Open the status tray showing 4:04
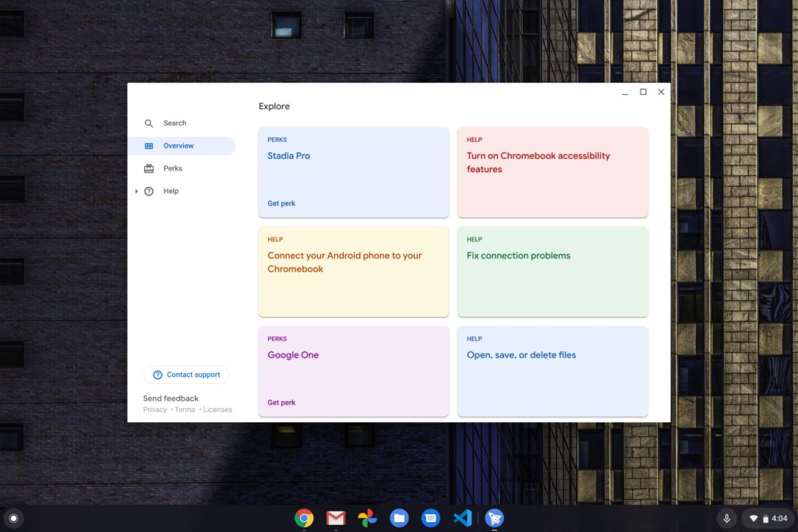Viewport: 798px width, 532px height. 768,518
